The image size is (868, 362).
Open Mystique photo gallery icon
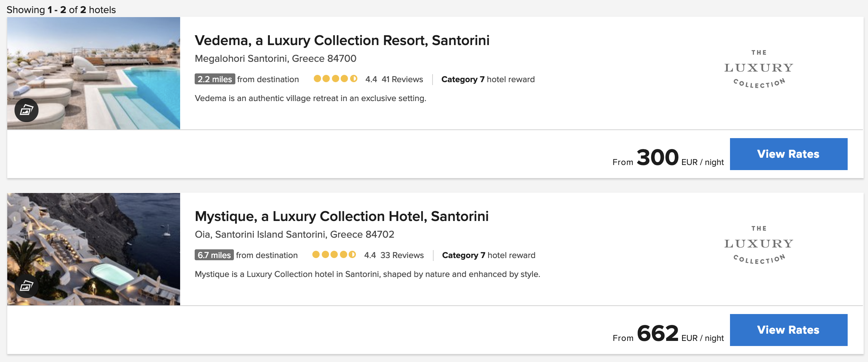[27, 286]
